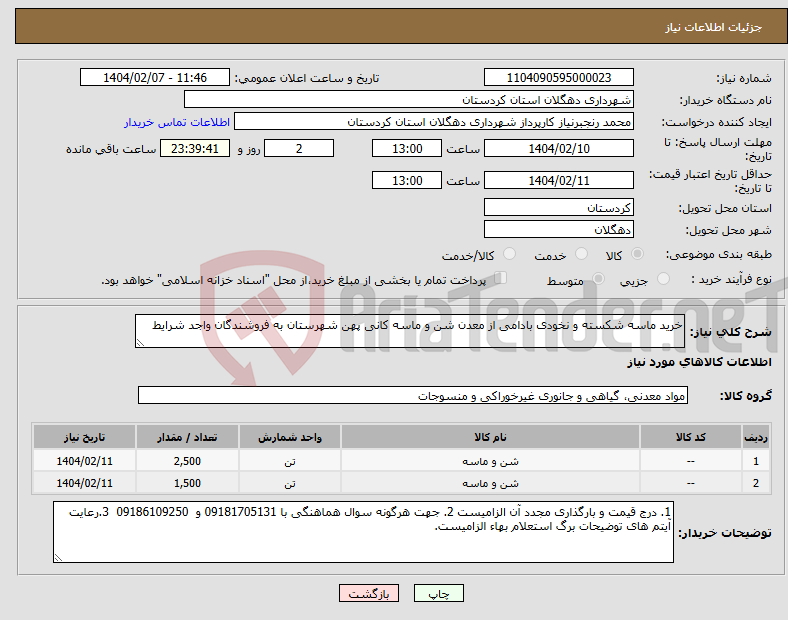Viewport: 788px width, 620px height.
Task: Select the خدمت radio button
Action: point(581,254)
